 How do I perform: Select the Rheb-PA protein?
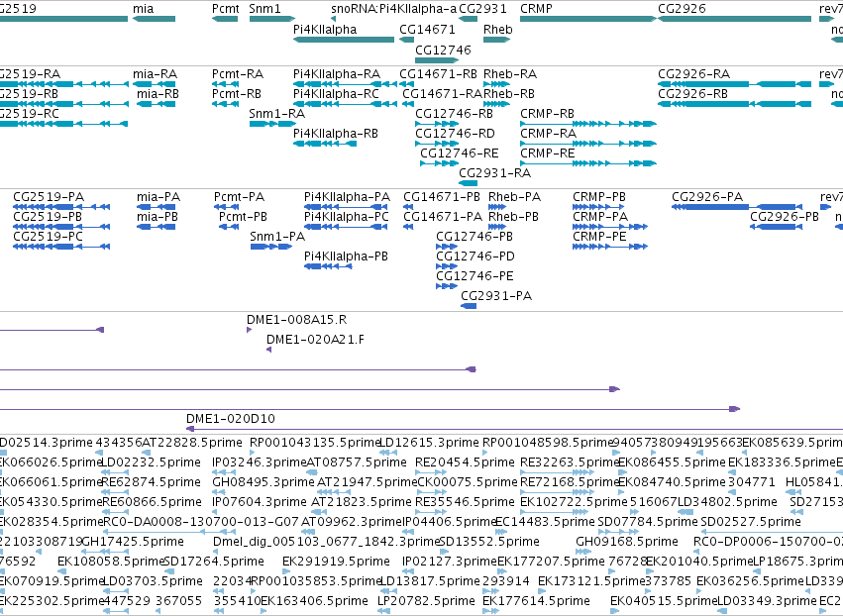(x=497, y=207)
